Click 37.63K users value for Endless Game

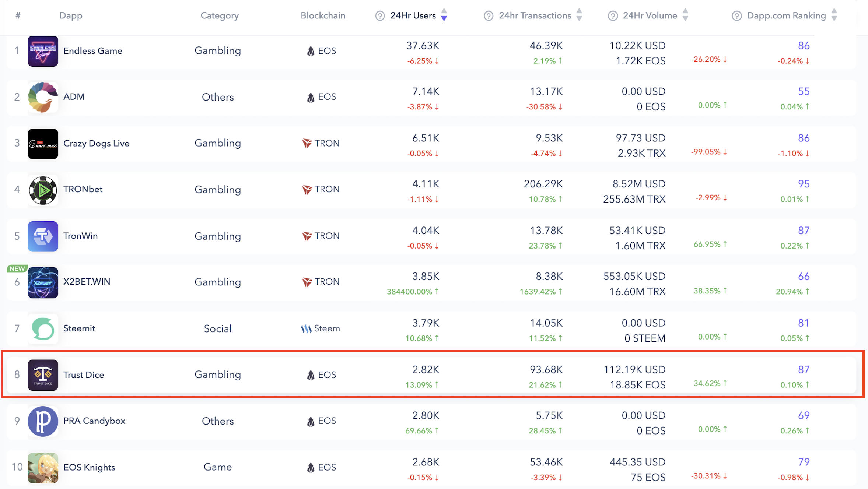coord(423,46)
